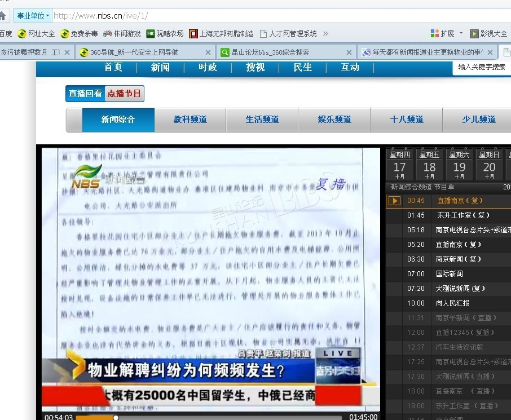The height and width of the screenshot is (420, 511).
Task: Play the 06:30 南京新闻(复) program
Action: 448,259
